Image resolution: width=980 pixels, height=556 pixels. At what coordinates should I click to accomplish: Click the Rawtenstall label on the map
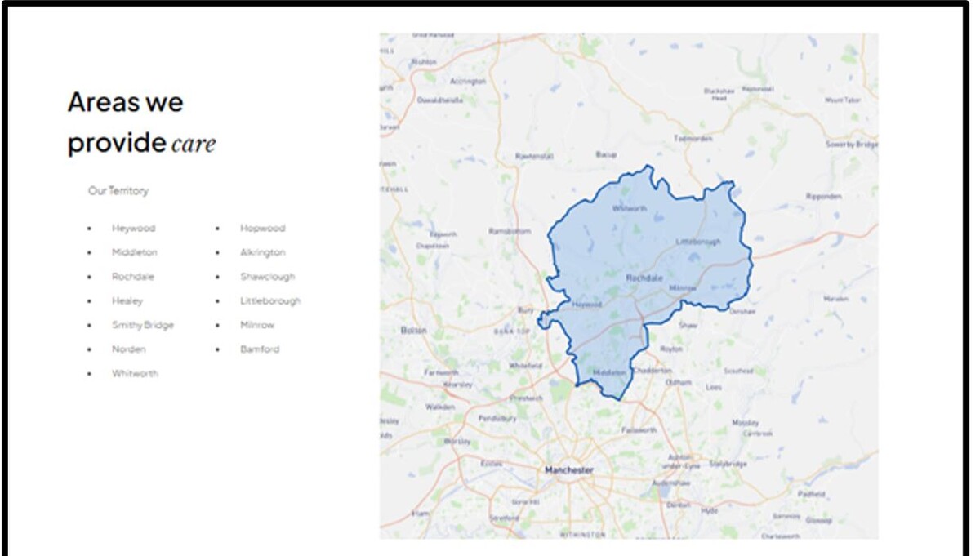535,156
